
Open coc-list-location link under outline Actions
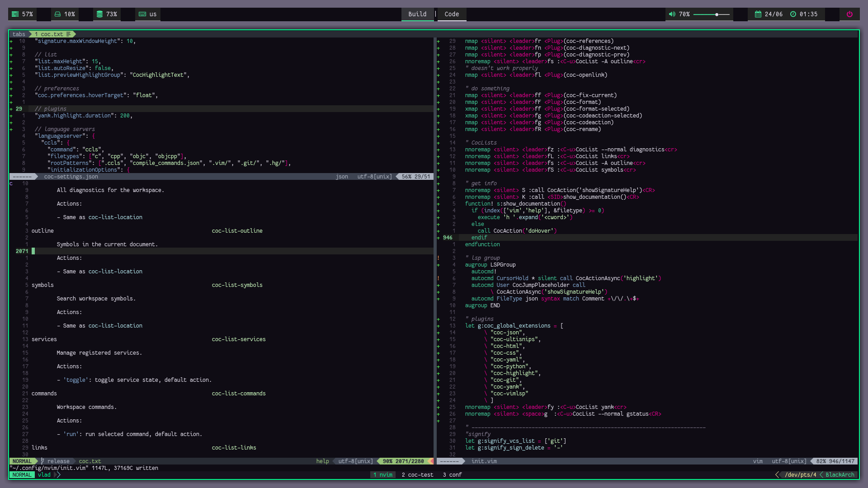(x=115, y=272)
